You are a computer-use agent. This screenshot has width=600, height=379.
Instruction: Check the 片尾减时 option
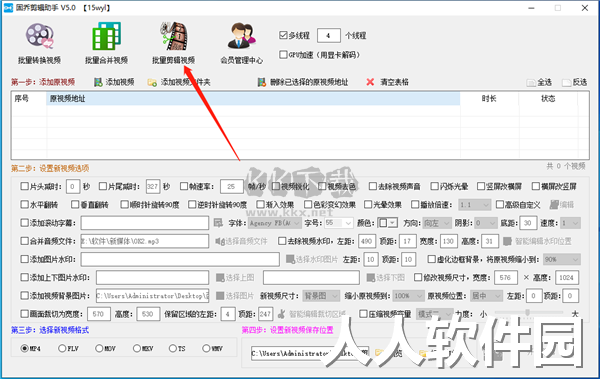click(x=103, y=186)
